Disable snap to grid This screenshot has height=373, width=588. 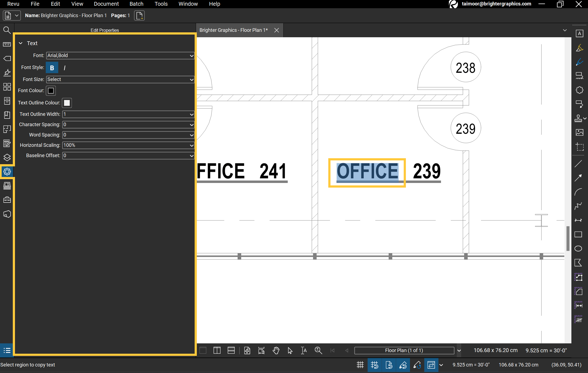point(375,365)
